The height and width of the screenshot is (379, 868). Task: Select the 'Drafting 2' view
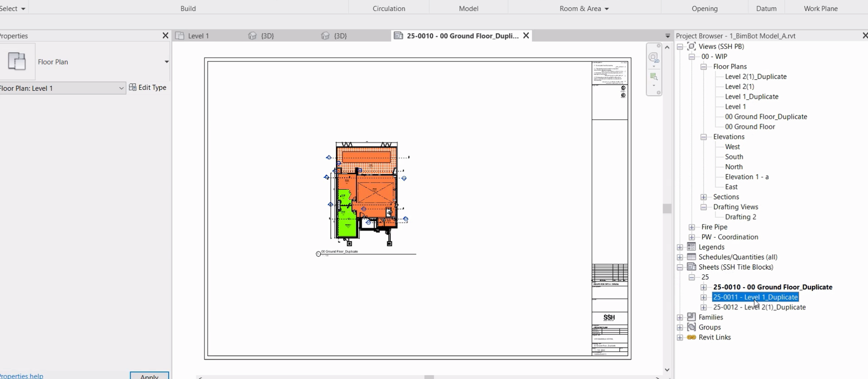(x=741, y=217)
